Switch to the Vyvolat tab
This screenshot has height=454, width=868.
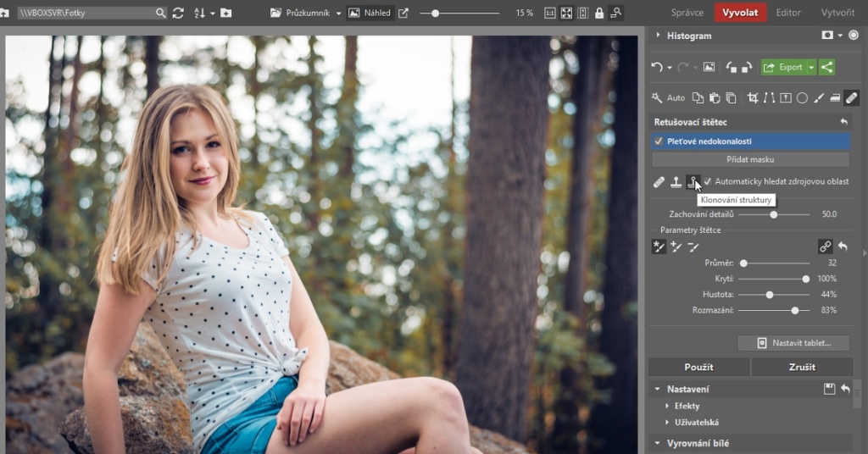point(740,13)
